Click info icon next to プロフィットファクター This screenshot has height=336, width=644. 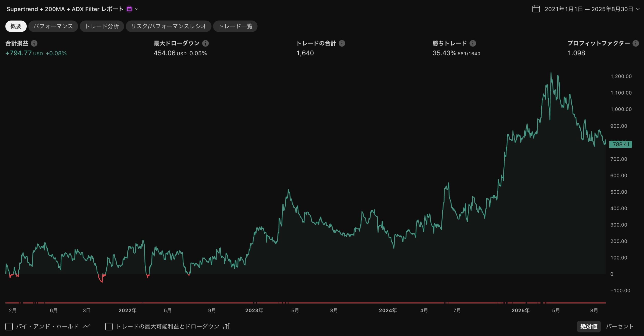(636, 43)
